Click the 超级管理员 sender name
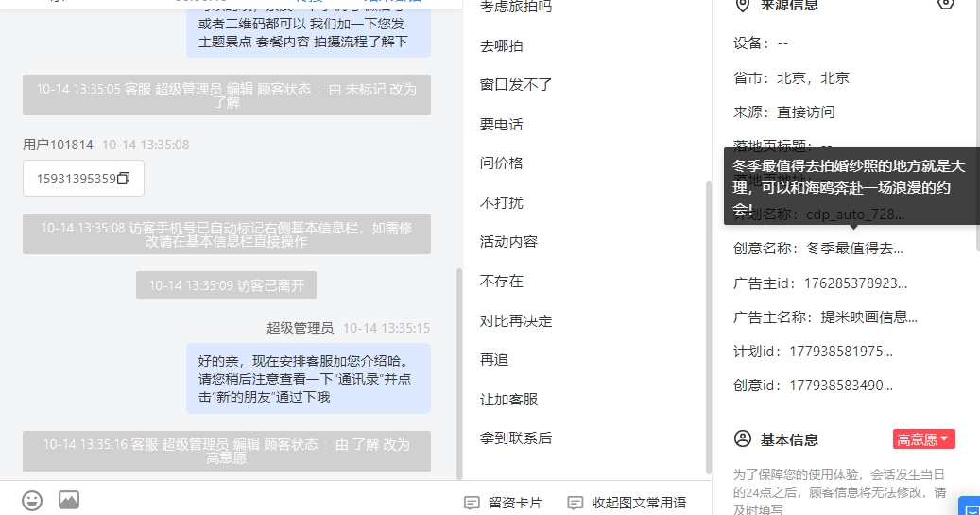 [x=300, y=328]
